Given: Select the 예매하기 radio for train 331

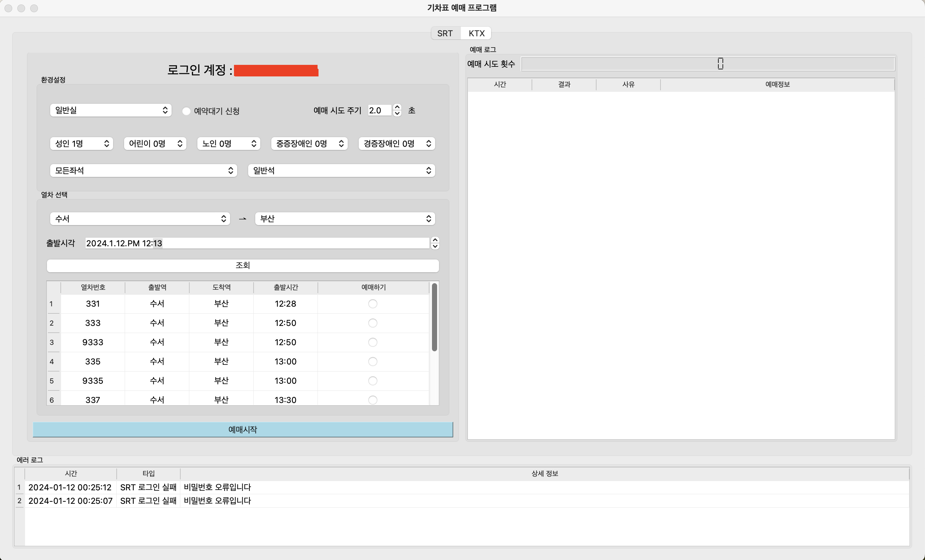Looking at the screenshot, I should (373, 304).
